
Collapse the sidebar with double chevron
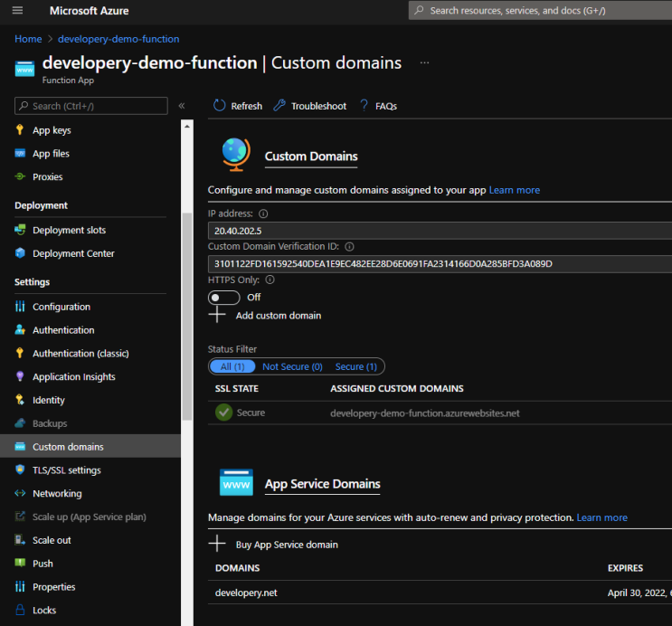pyautogui.click(x=182, y=106)
